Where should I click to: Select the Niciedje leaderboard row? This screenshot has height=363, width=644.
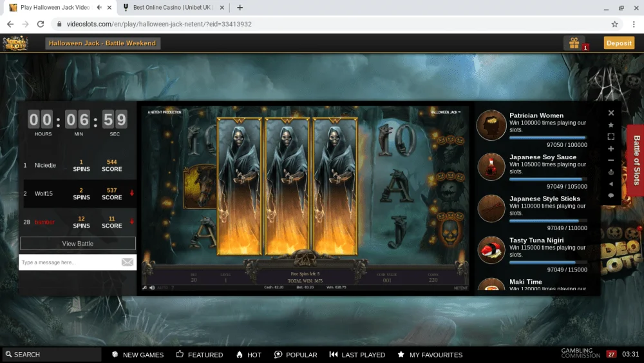click(x=78, y=165)
